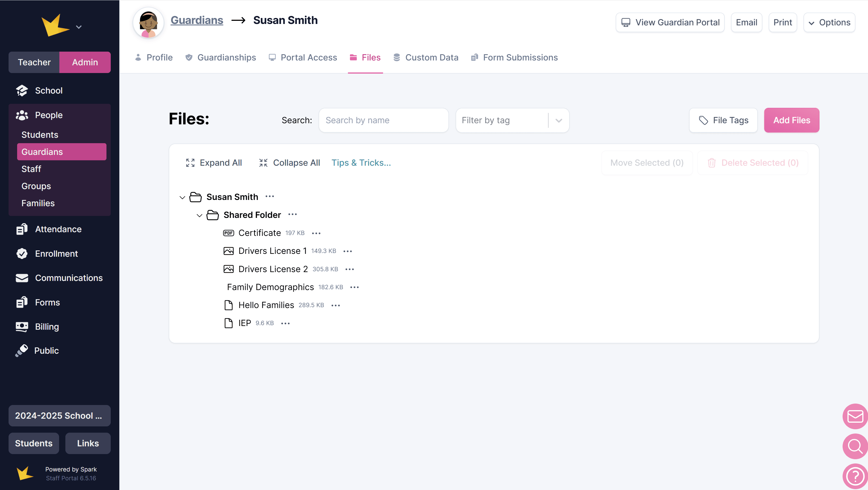Open the Tips & Tricks link
The width and height of the screenshot is (868, 490).
pos(361,163)
